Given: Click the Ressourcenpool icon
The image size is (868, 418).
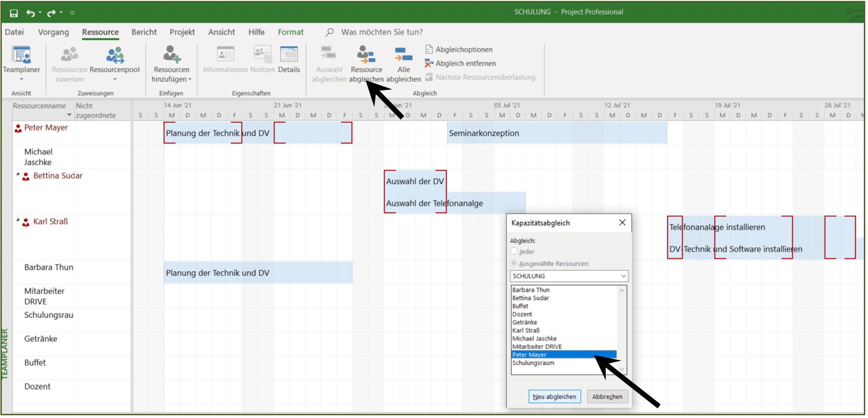Looking at the screenshot, I should [x=115, y=55].
